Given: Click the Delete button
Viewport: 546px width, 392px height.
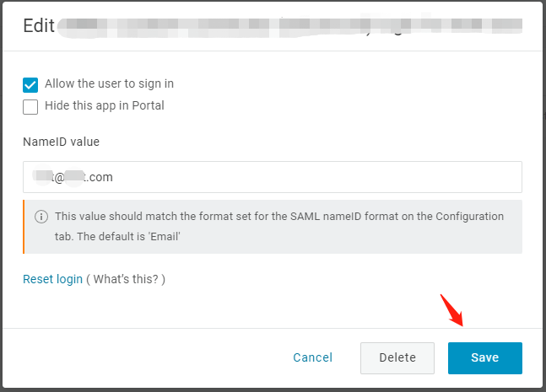Looking at the screenshot, I should tap(397, 358).
